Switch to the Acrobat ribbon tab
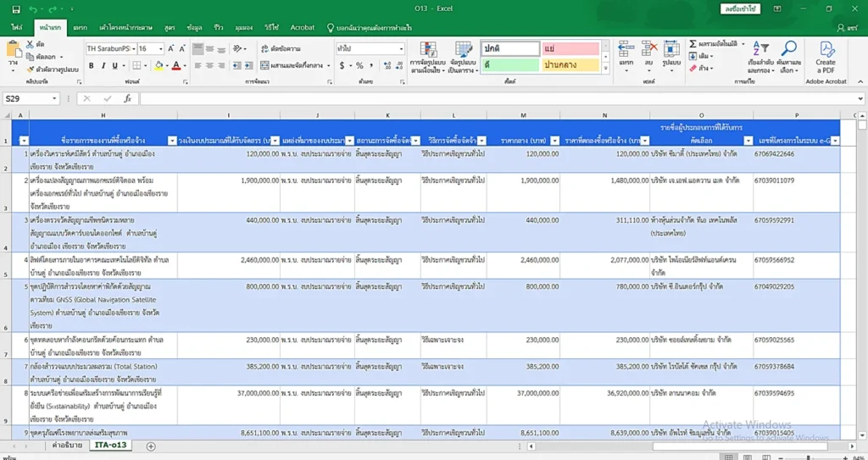Viewport: 868px width, 460px height. coord(303,27)
